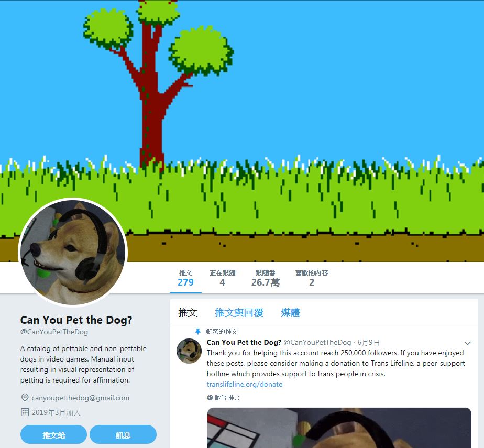
Task: View the 279 tweets count
Action: (x=185, y=278)
